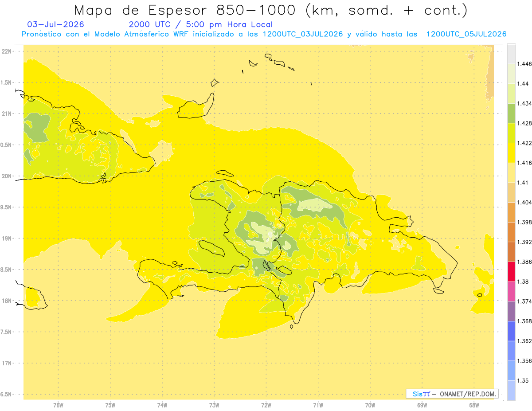Click the time text "2000 UTC / 5:00 pm Hora Local"
The image size is (532, 411).
[x=200, y=24]
